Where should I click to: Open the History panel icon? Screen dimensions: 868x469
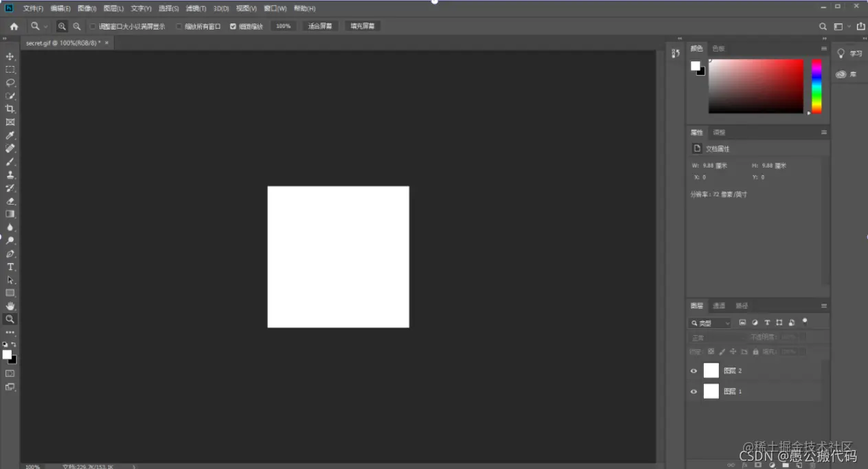click(x=676, y=53)
